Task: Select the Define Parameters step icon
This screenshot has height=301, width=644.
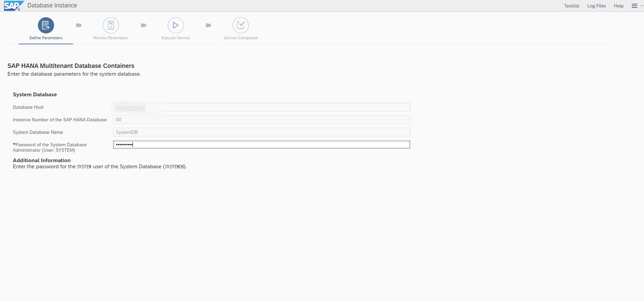Action: [x=46, y=25]
